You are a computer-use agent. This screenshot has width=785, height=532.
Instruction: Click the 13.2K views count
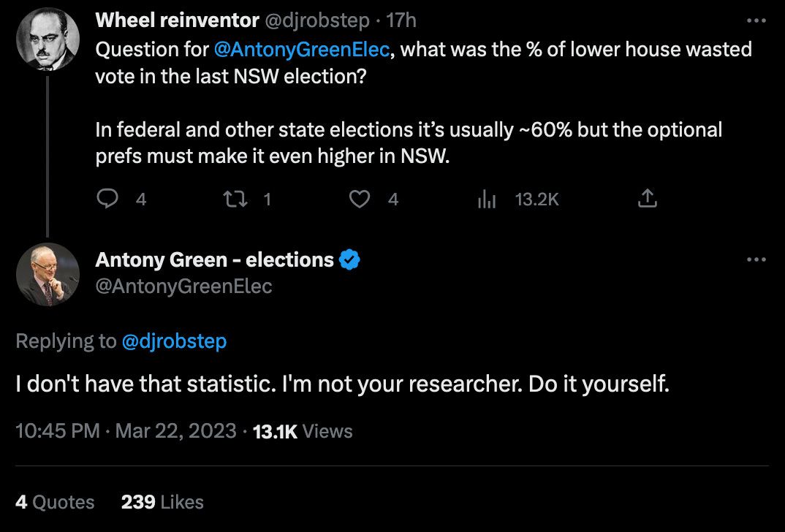(x=536, y=198)
